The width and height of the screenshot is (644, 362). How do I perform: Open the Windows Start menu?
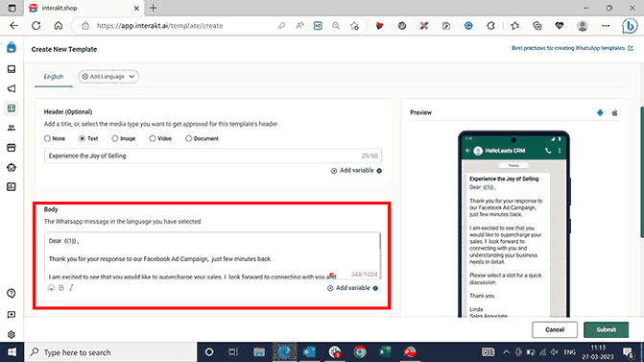[x=12, y=352]
